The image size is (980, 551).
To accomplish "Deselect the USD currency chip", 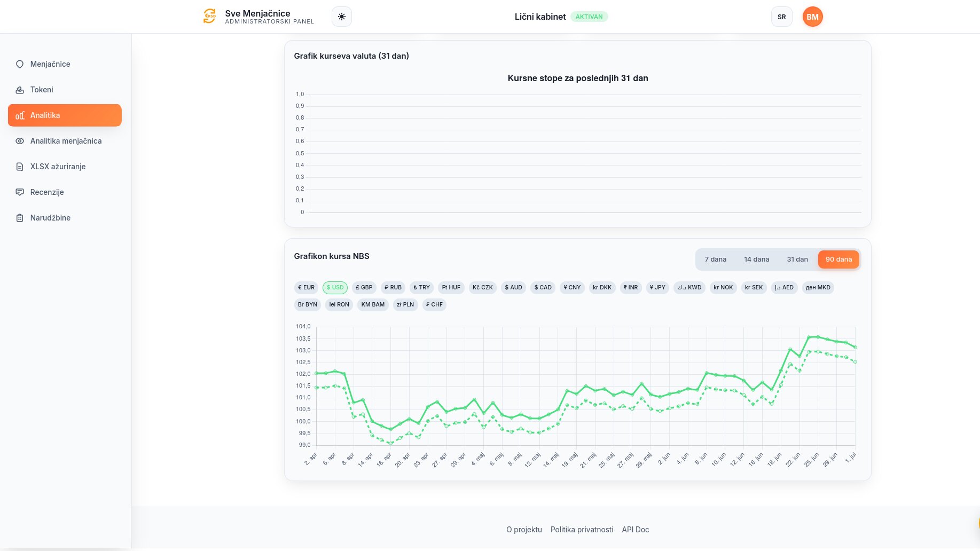I will click(335, 287).
